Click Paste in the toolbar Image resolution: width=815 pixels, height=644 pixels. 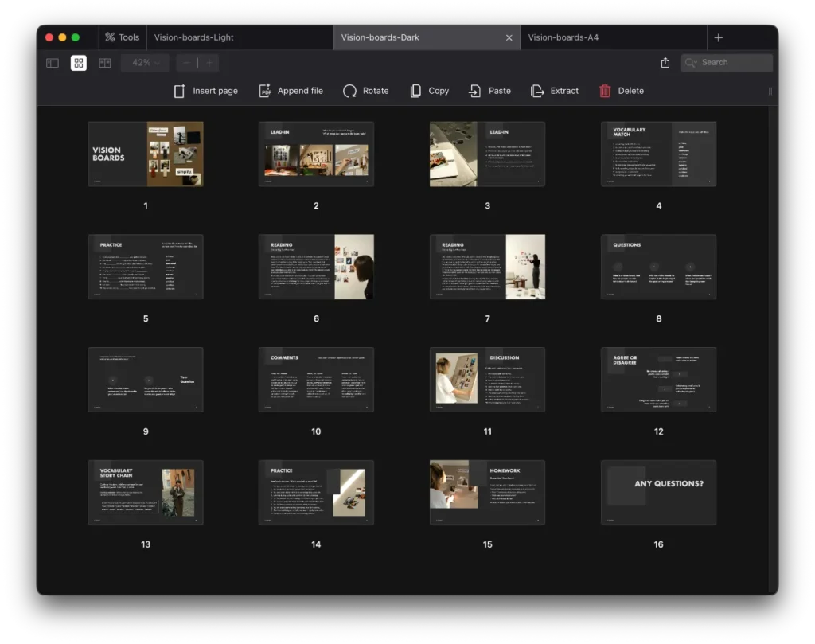490,91
